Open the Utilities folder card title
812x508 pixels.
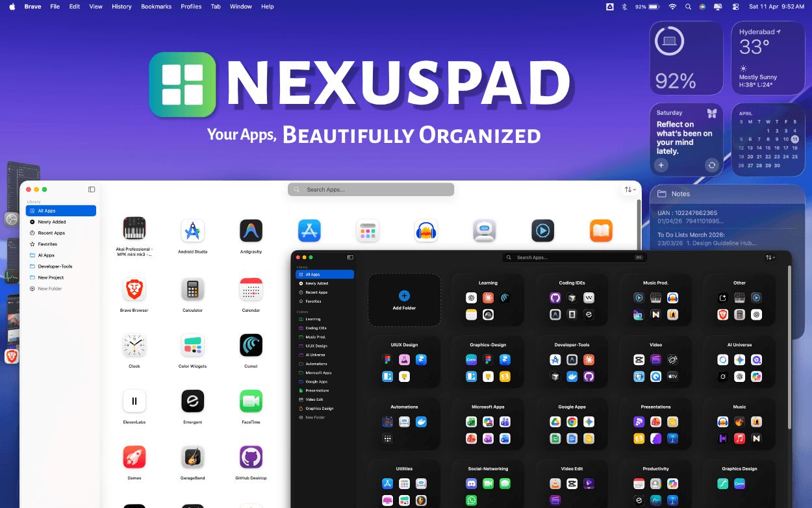coord(404,468)
